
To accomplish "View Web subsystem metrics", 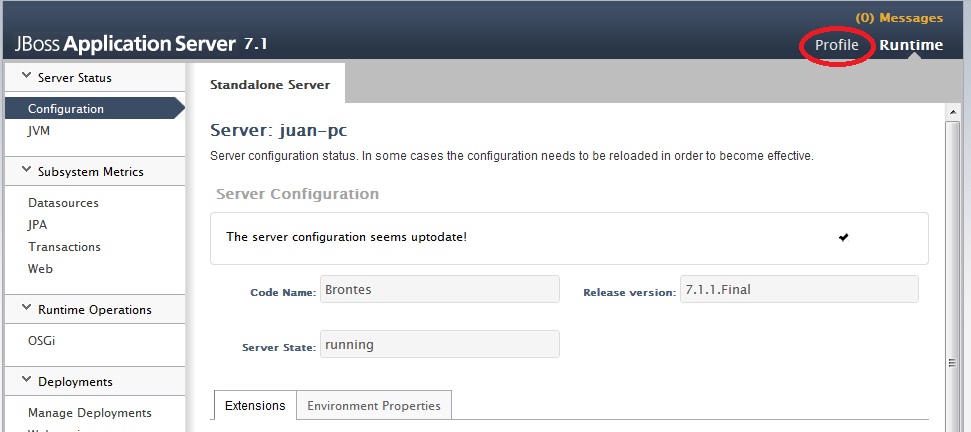I will [x=41, y=269].
